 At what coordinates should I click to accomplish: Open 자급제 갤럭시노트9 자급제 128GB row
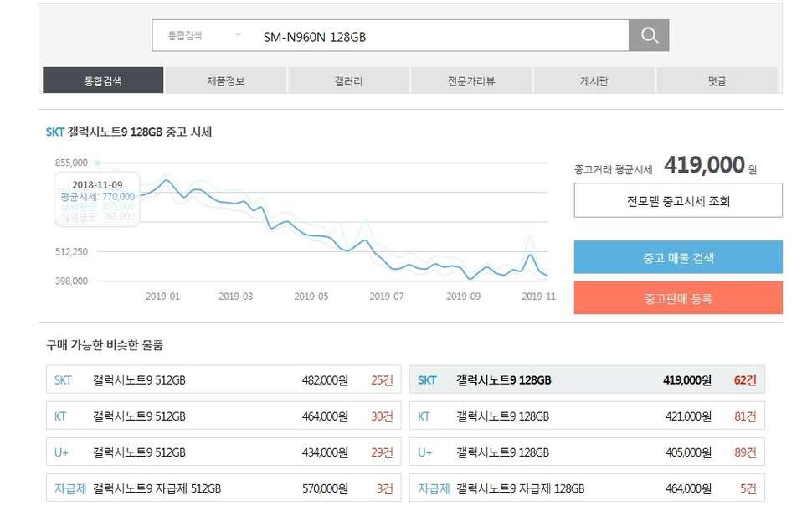(x=588, y=488)
